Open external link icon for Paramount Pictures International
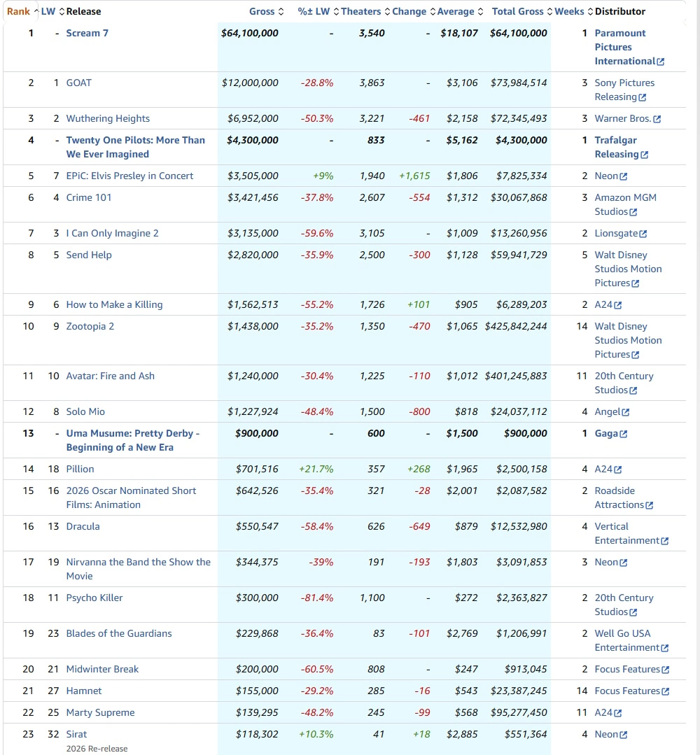This screenshot has width=700, height=755. [661, 62]
